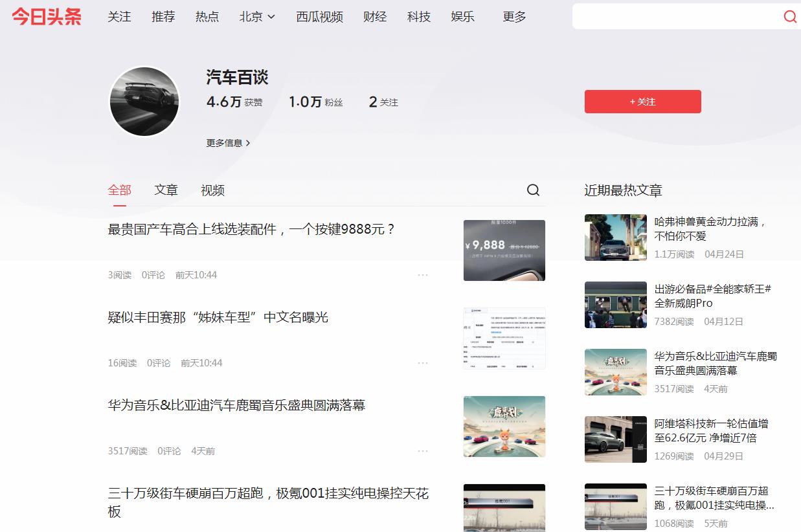Open search within the article list
Screen dimensions: 801x532
533,190
